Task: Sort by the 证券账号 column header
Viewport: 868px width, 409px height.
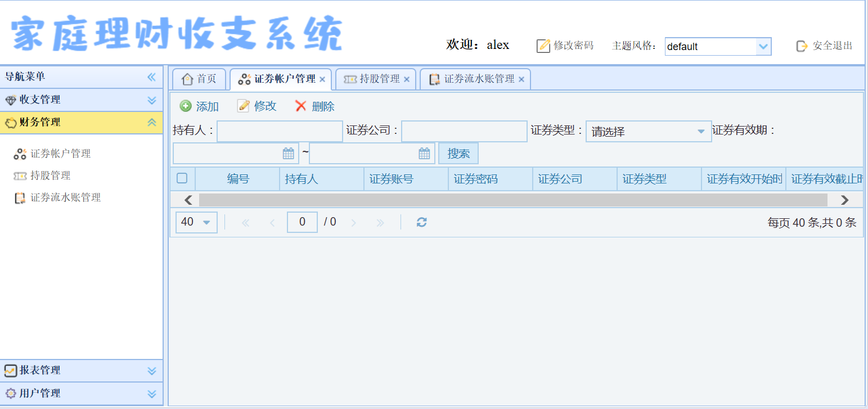Action: point(406,179)
